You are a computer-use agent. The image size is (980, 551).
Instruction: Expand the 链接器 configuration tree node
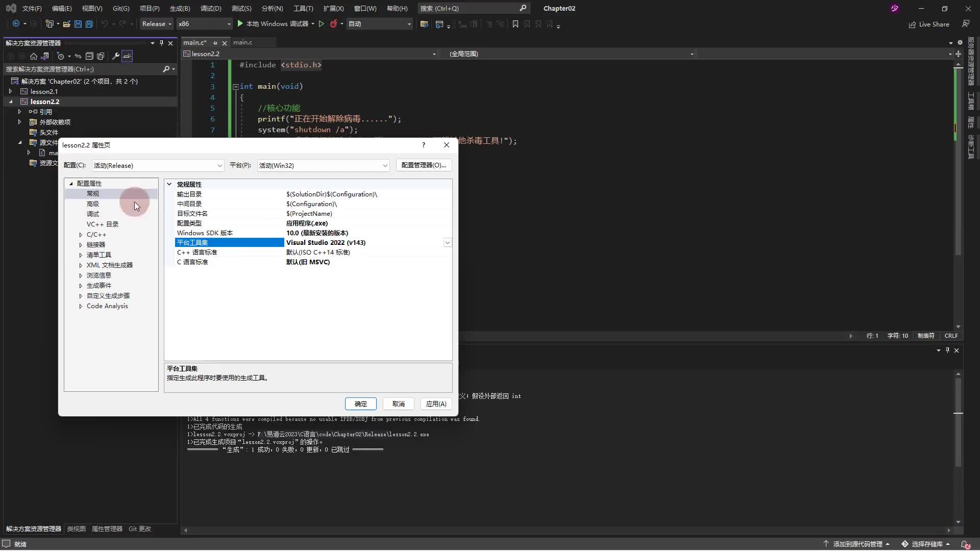(x=80, y=244)
